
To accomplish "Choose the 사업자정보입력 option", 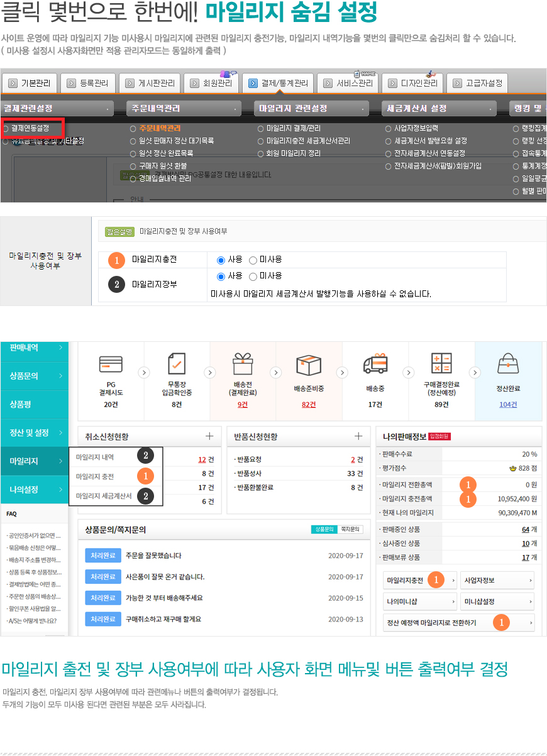I will click(416, 128).
